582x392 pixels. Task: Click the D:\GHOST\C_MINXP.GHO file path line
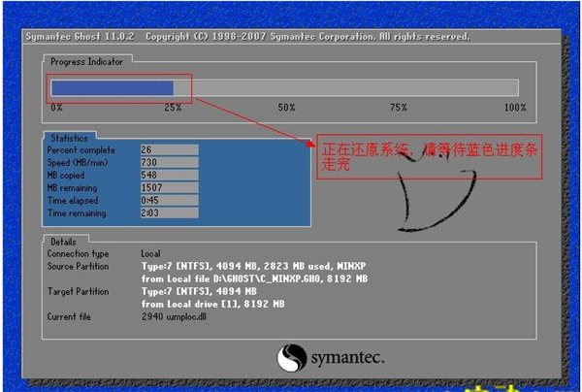(254, 278)
